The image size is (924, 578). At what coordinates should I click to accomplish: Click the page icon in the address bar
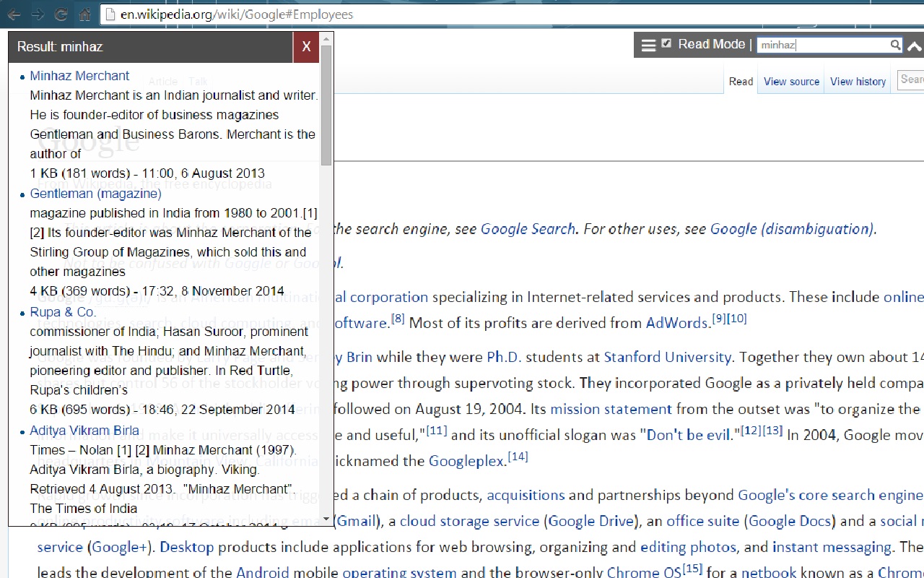(110, 14)
